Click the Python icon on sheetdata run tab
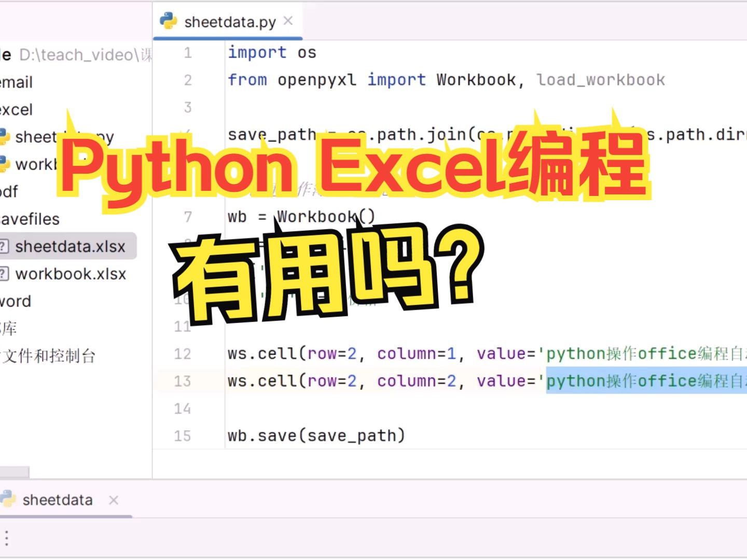The height and width of the screenshot is (560, 747). (x=7, y=499)
